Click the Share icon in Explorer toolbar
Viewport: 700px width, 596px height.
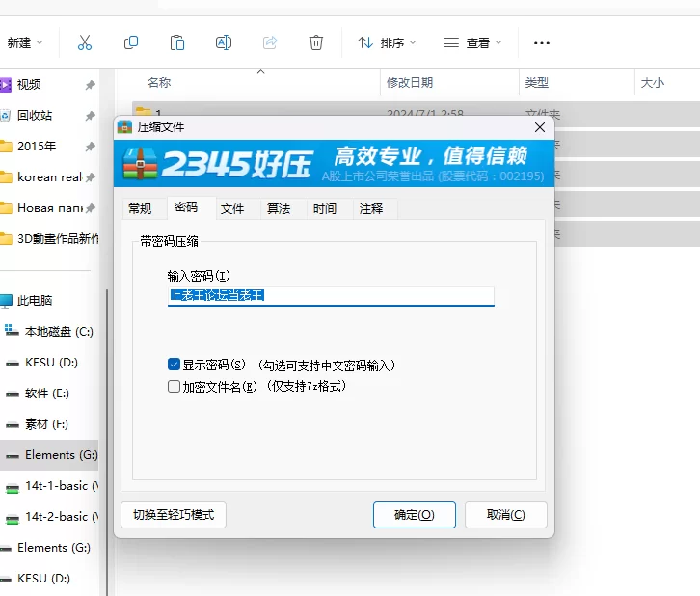pos(270,42)
